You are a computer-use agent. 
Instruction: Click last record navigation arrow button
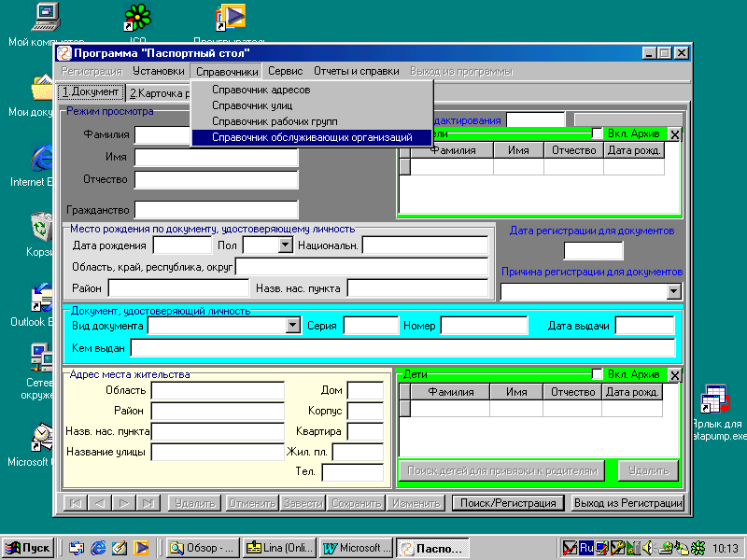[x=148, y=503]
